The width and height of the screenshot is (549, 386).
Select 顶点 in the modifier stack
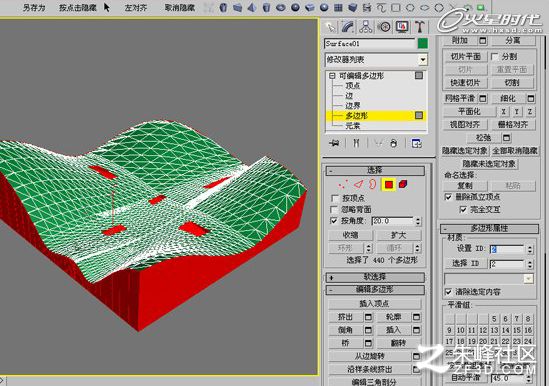point(353,86)
